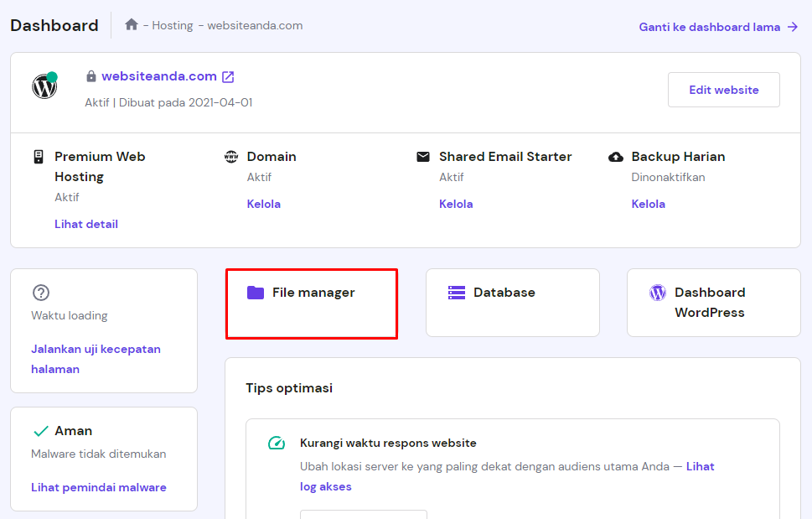Click the question mark icon above Waktu loading
Viewport: 812px width, 519px height.
(x=41, y=292)
